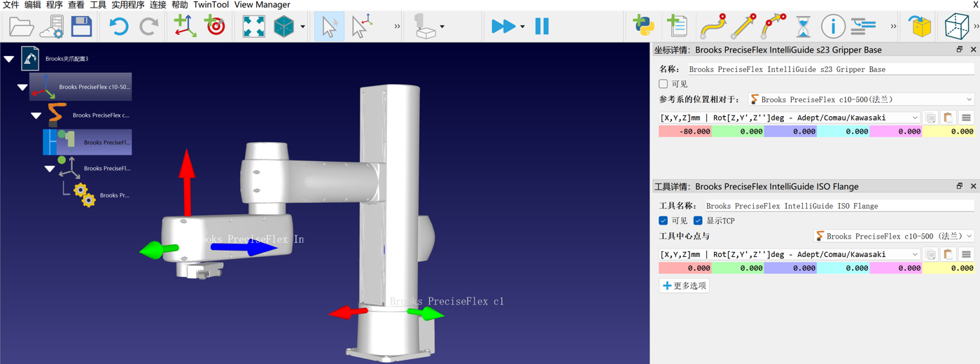This screenshot has width=980, height=364.
Task: Add a joint move instruction icon
Action: (713, 27)
